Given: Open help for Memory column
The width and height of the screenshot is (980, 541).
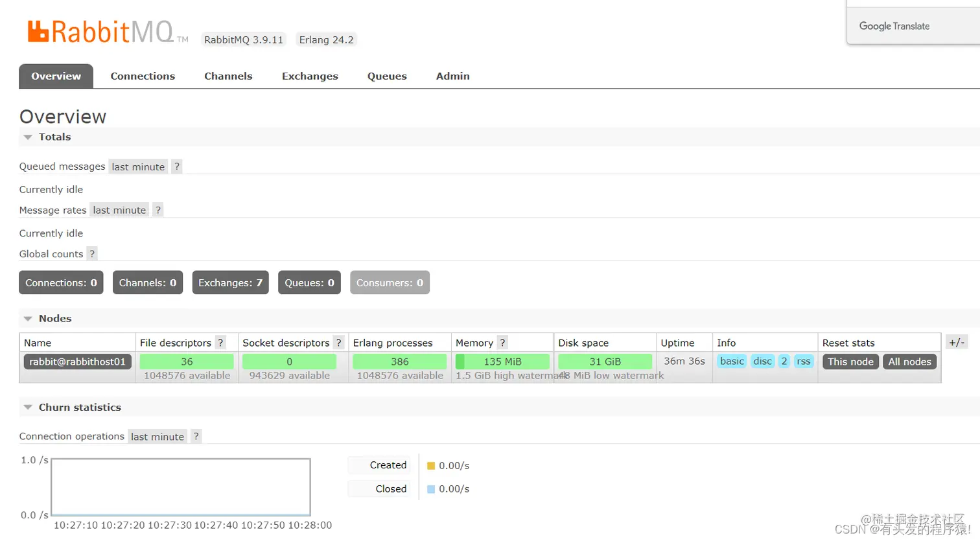Looking at the screenshot, I should (502, 343).
